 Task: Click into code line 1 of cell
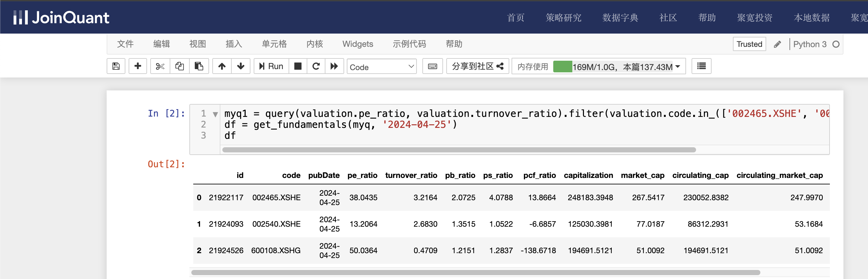pyautogui.click(x=527, y=114)
